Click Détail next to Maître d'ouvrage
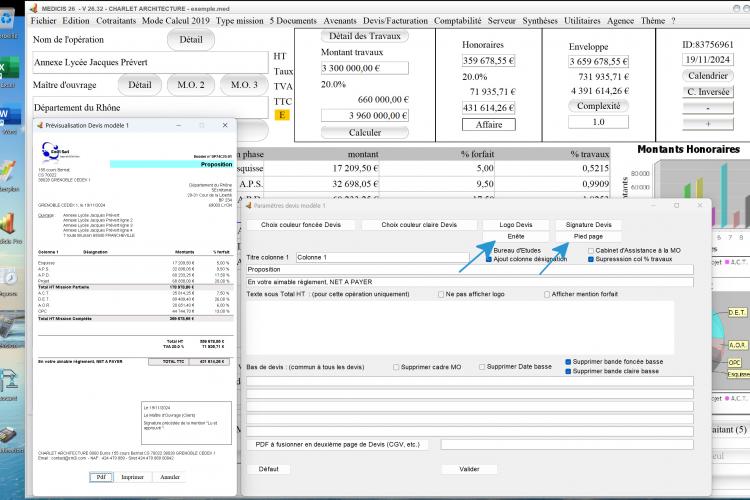This screenshot has width=750, height=500. (x=140, y=85)
